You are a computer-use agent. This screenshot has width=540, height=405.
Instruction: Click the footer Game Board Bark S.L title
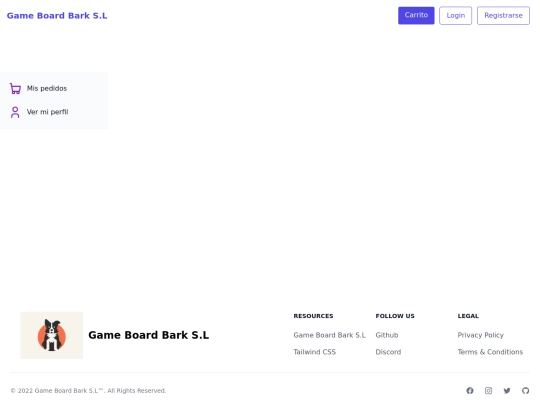148,335
